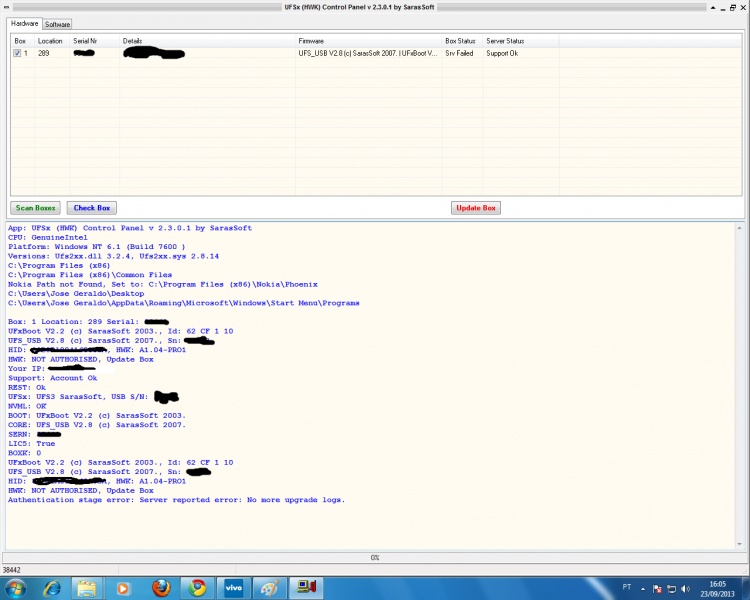Click the Location column header
This screenshot has height=600, width=750.
click(x=52, y=41)
